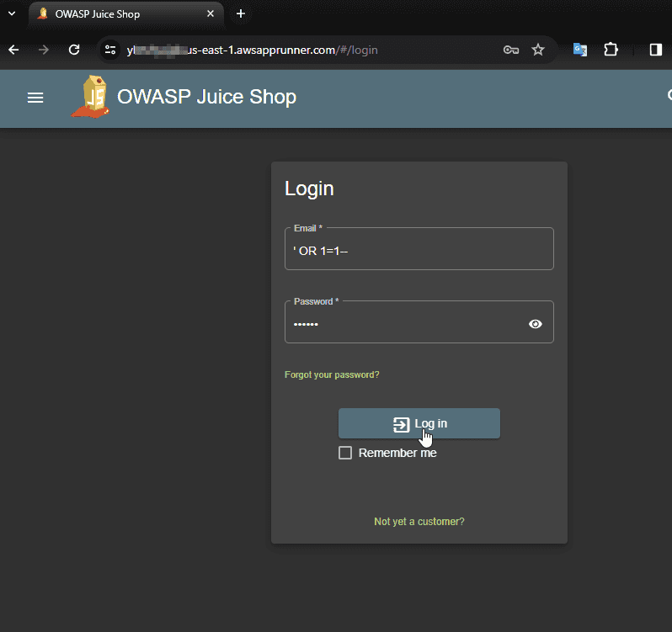Focus the Email input field
672x632 pixels.
419,251
